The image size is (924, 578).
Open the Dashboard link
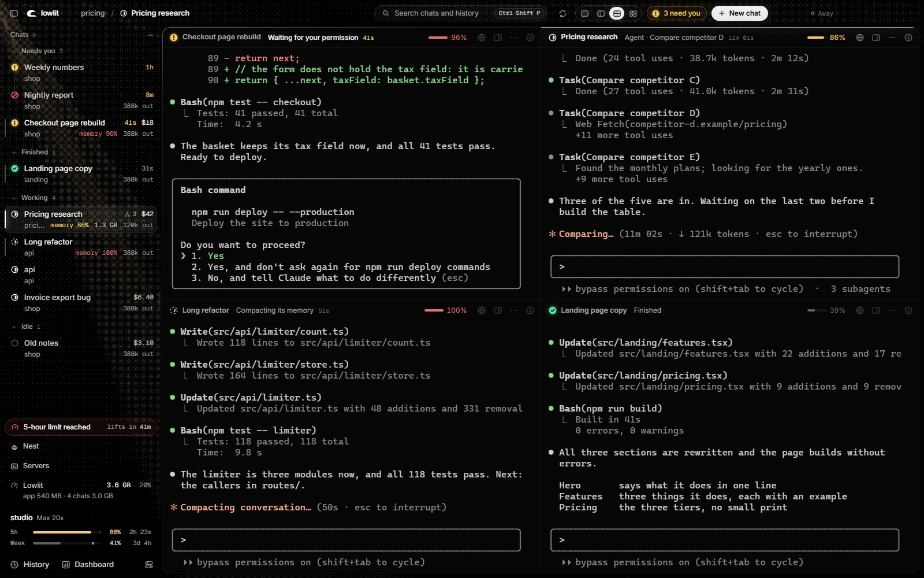click(88, 565)
